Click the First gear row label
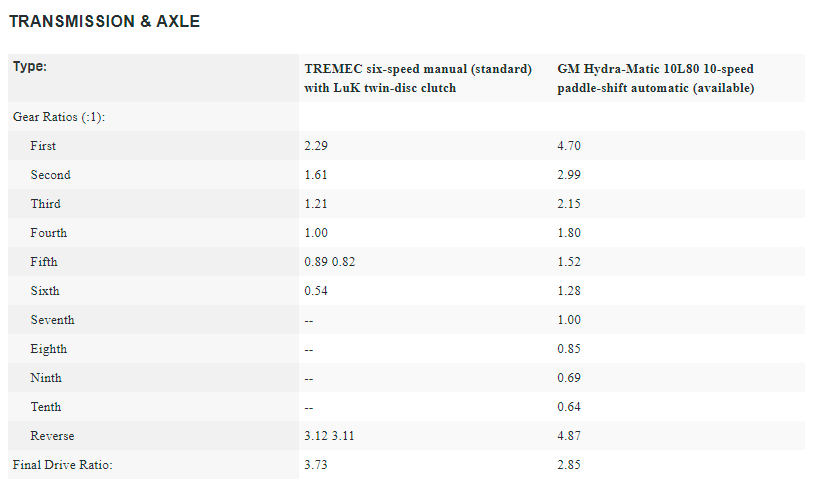This screenshot has height=480, width=818. coord(43,146)
